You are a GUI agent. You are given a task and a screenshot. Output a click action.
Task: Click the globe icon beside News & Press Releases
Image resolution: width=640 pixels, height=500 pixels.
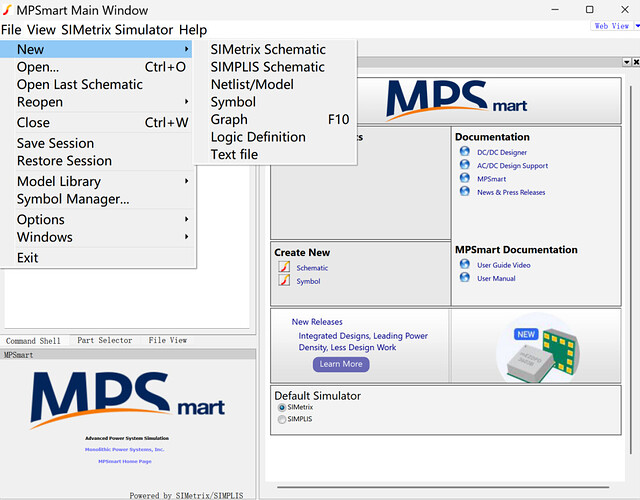(x=464, y=191)
